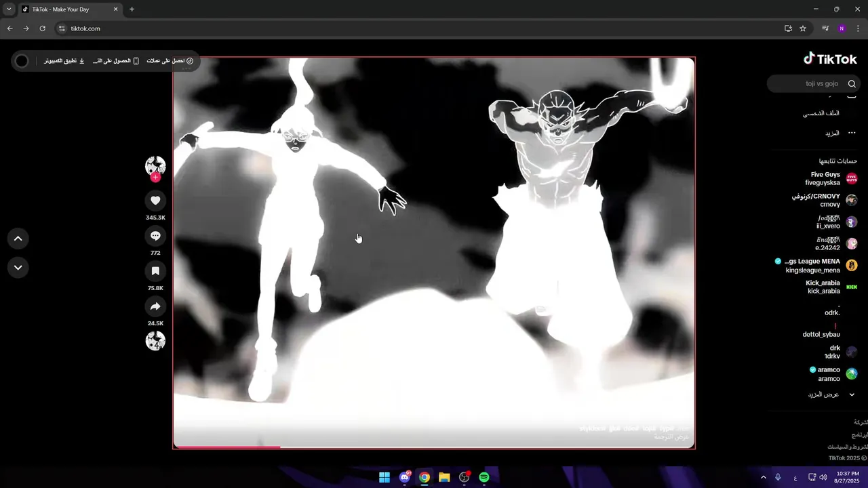Follow the creator with the red plus badge

coord(155,178)
